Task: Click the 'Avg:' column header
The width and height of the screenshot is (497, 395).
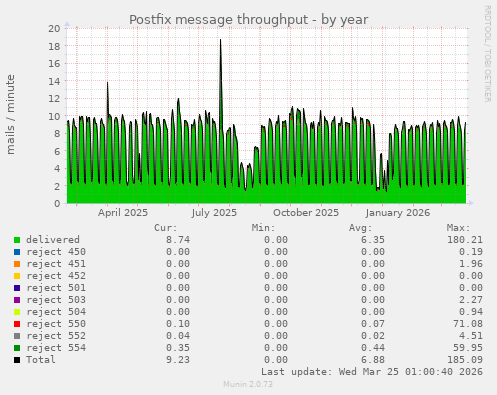Action: point(360,228)
